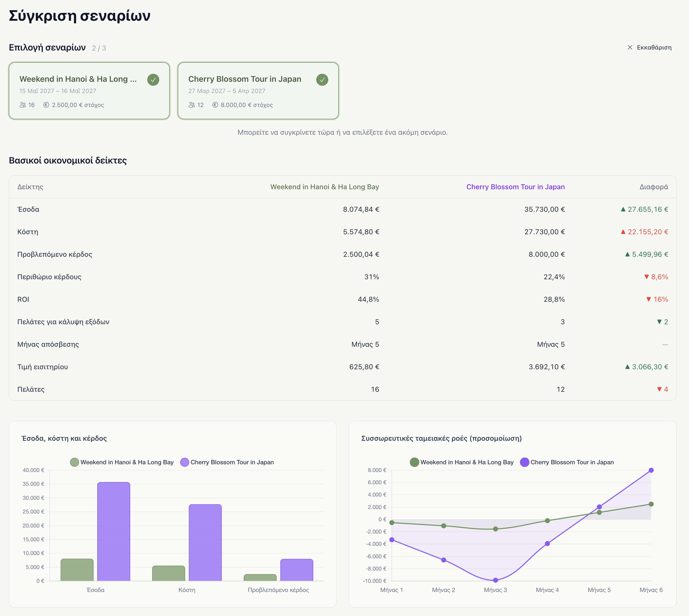Select the Weekend in Hanoi & Ha Long scenario card title
The width and height of the screenshot is (689, 616).
click(78, 79)
